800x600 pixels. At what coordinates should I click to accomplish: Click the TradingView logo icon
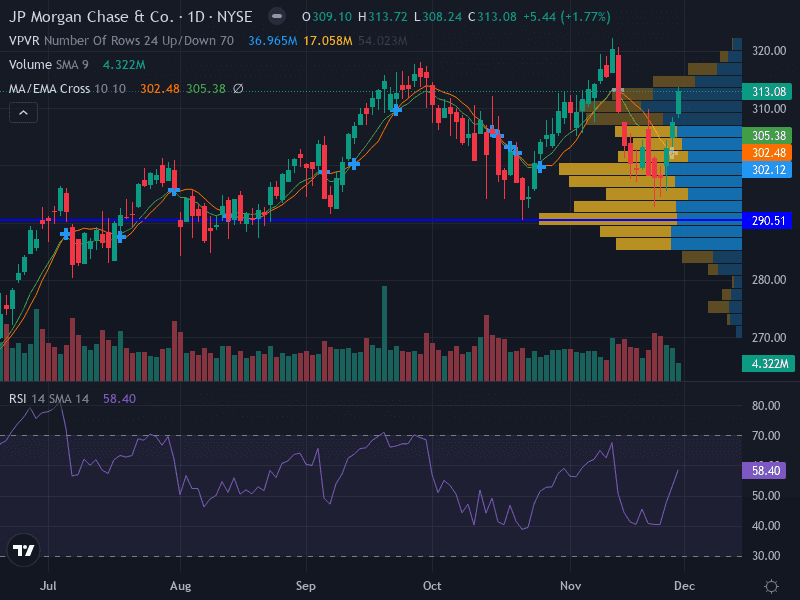click(x=23, y=550)
